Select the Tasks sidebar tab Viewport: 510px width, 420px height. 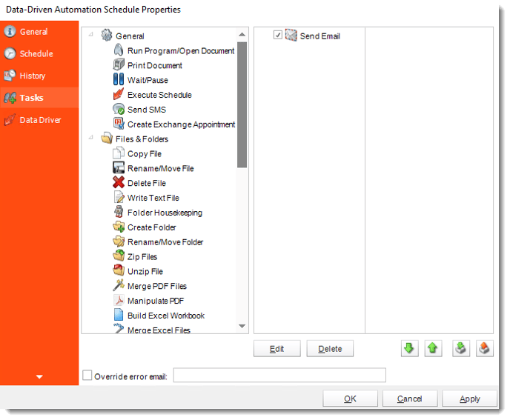click(39, 98)
